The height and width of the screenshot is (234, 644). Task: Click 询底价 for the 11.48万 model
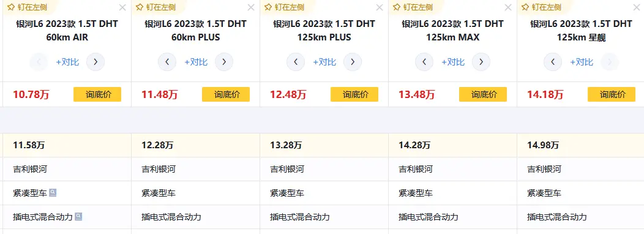click(x=226, y=94)
